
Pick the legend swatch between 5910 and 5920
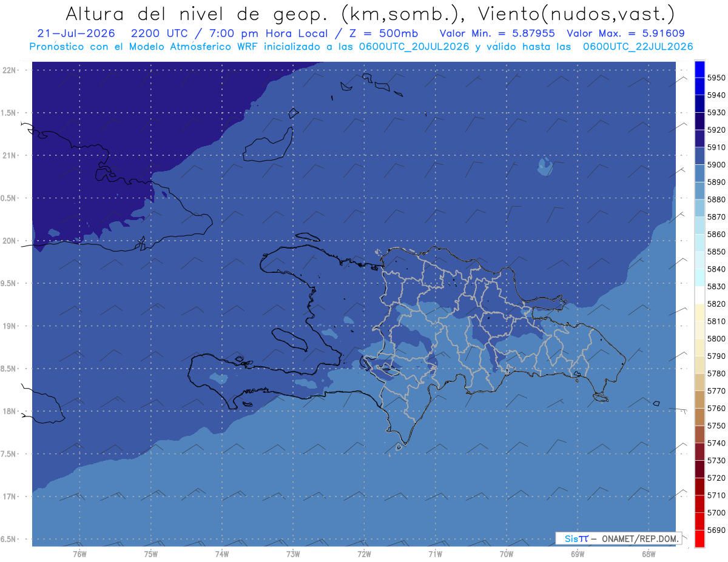click(699, 138)
